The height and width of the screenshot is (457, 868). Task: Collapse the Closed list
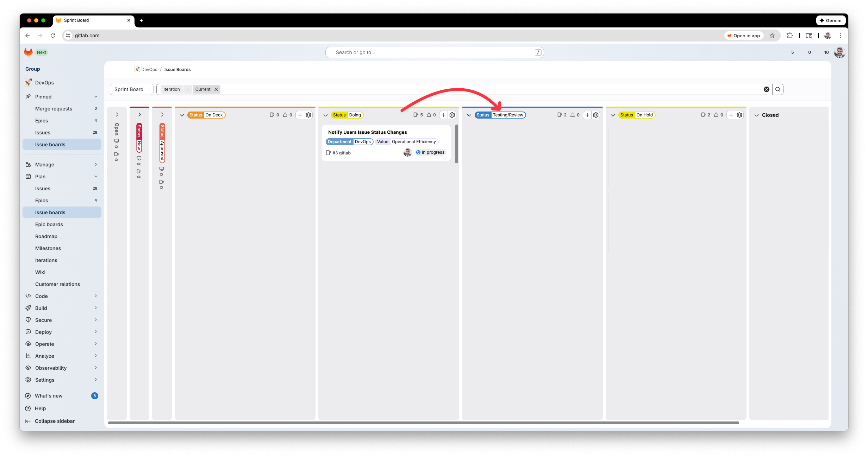coord(756,115)
